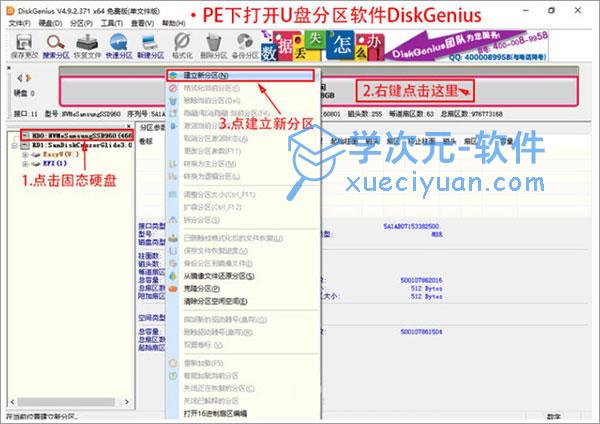Launch the 快速分区 quick partition tool

(119, 46)
